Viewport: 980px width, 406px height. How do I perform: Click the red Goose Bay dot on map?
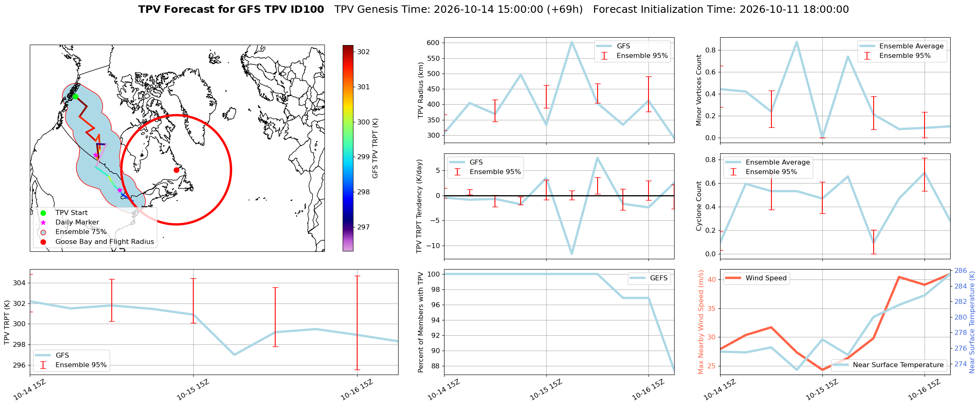click(176, 170)
